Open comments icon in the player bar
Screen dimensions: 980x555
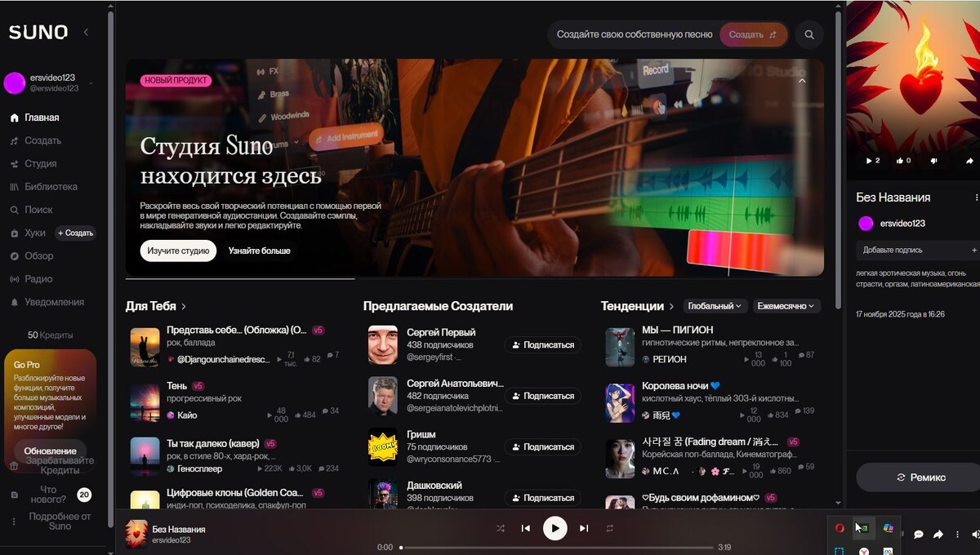tap(918, 535)
